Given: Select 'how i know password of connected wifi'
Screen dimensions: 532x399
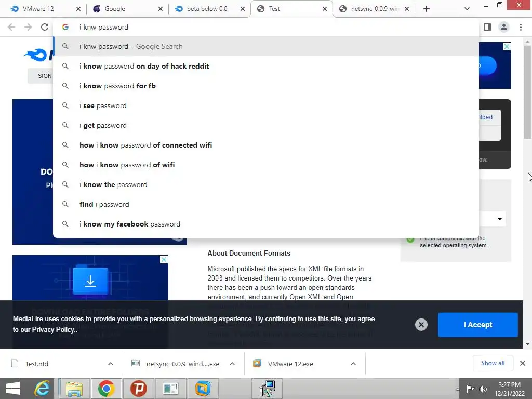Looking at the screenshot, I should point(266,145).
